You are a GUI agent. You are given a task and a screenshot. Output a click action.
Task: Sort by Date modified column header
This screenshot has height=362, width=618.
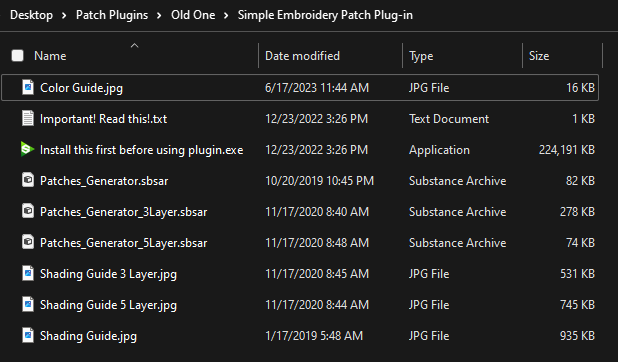point(302,56)
